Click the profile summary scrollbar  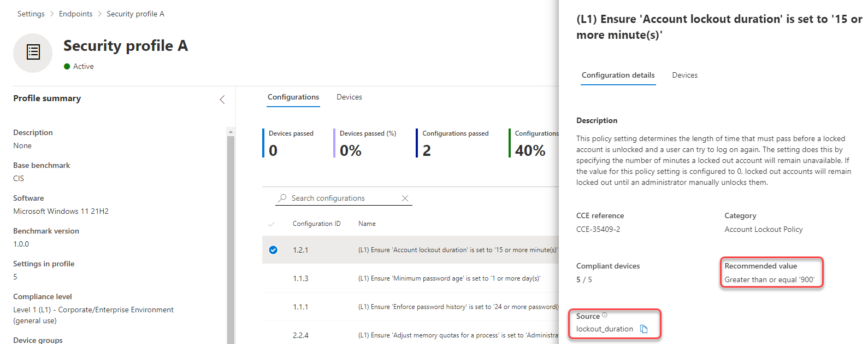(x=231, y=241)
